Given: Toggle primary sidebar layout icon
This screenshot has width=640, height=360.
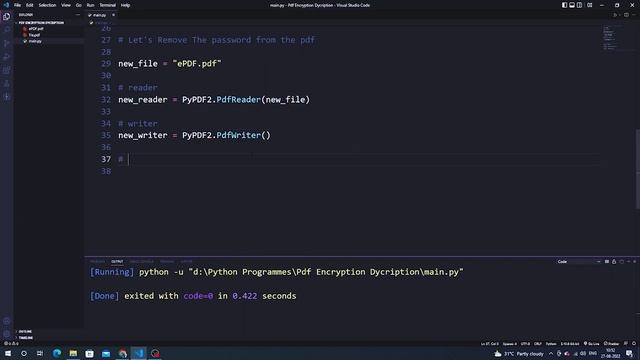Looking at the screenshot, I should (x=564, y=5).
